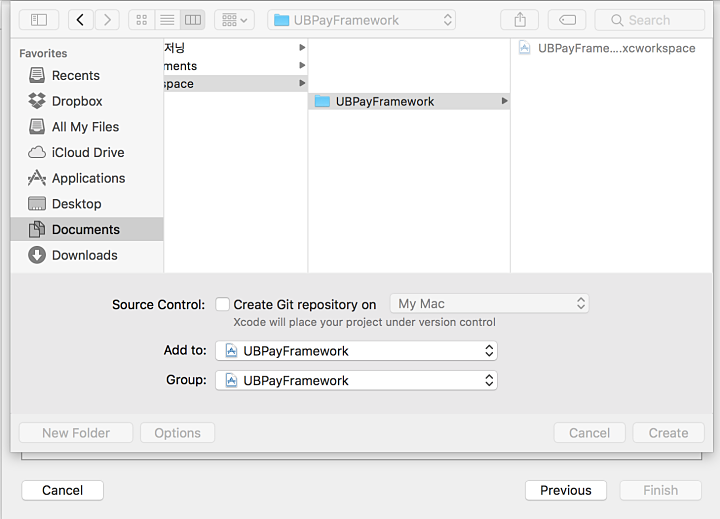Click the Previous button
720x519 pixels.
coord(566,491)
